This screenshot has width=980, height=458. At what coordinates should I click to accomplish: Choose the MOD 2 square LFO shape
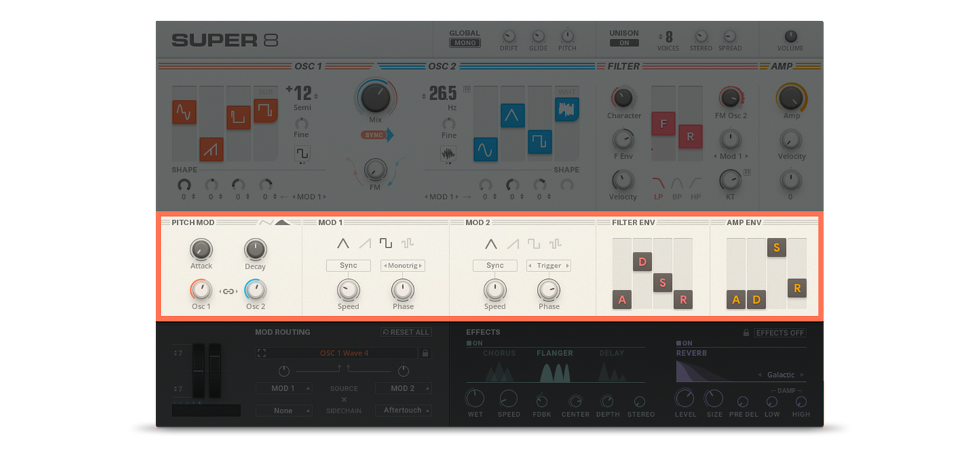coord(533,244)
